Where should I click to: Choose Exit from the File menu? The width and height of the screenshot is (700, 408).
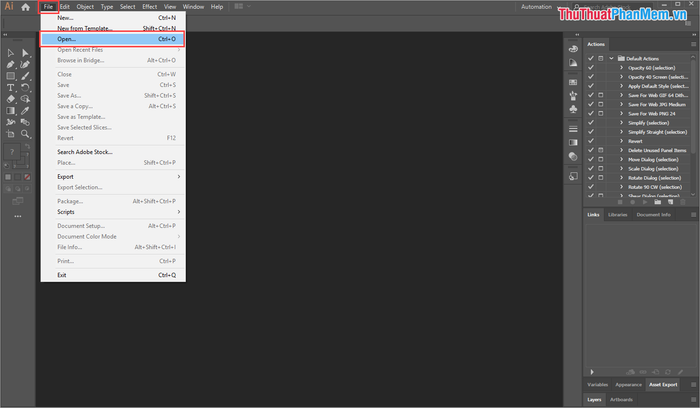click(113, 275)
